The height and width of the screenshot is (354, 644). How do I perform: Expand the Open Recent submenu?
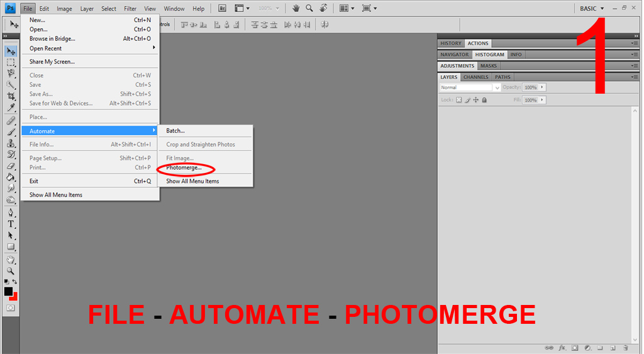pyautogui.click(x=91, y=48)
